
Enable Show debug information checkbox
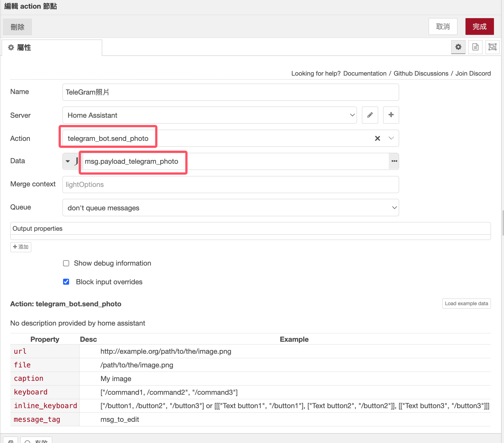pos(66,263)
